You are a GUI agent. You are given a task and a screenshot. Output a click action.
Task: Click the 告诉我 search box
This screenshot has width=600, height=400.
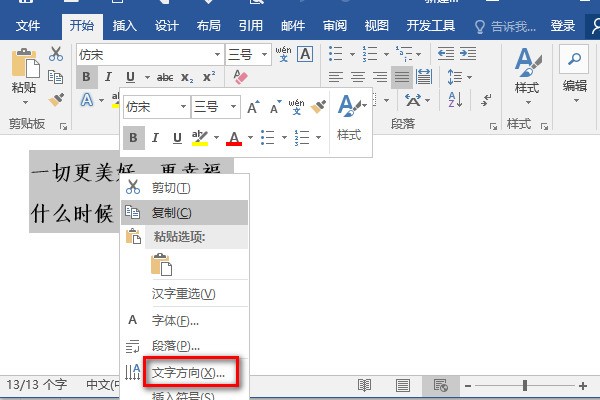click(x=505, y=26)
